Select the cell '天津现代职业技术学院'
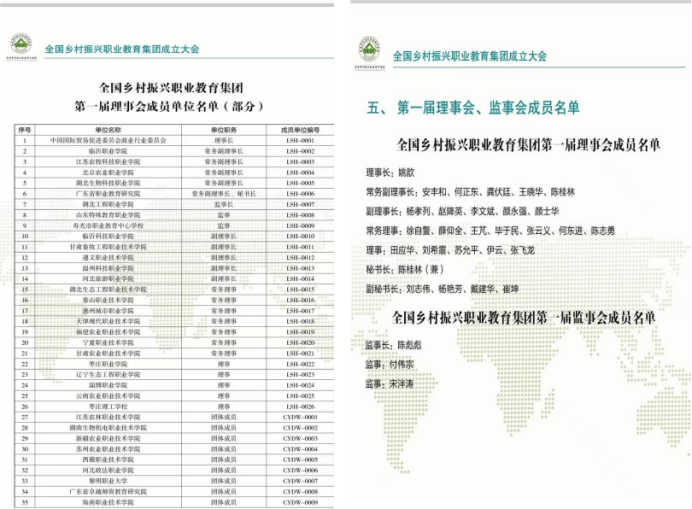 pos(108,321)
